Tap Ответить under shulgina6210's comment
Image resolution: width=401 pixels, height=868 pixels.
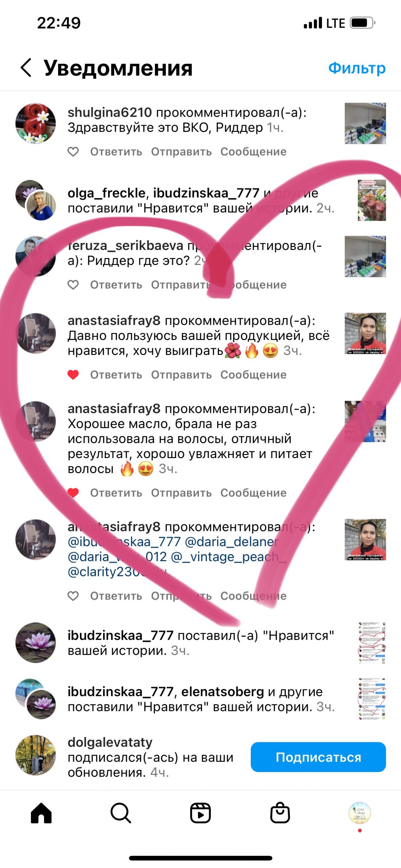116,152
